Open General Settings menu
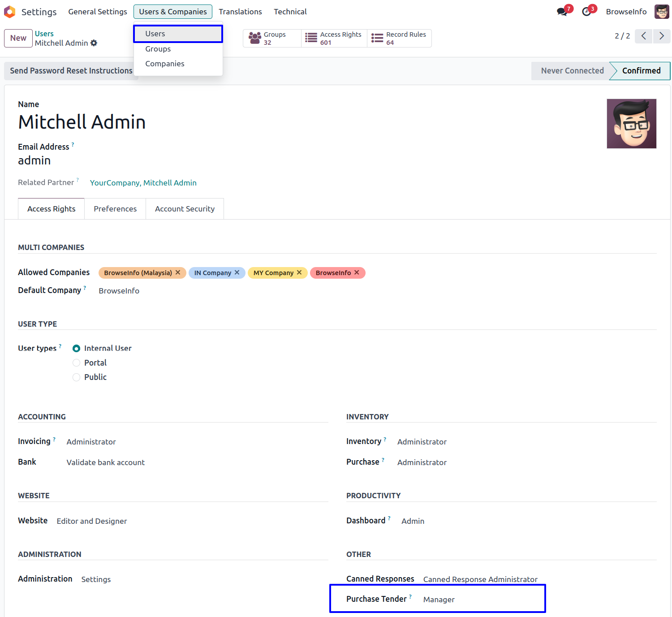 (98, 12)
